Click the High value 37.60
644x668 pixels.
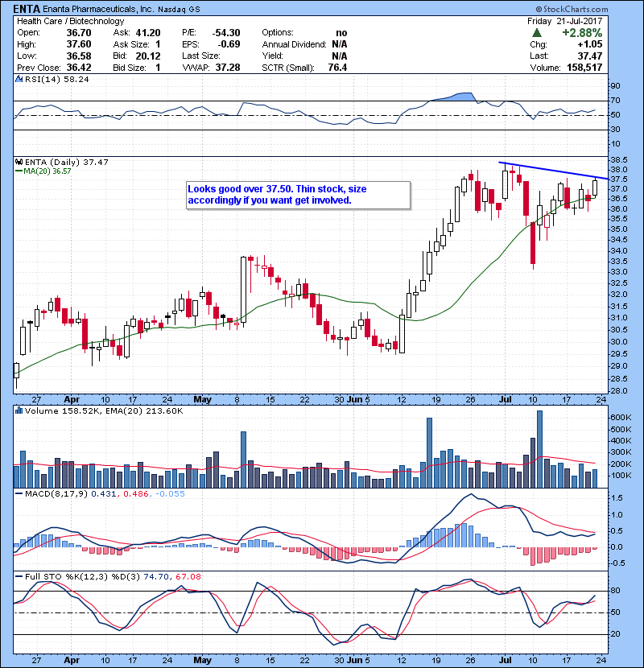pos(79,44)
